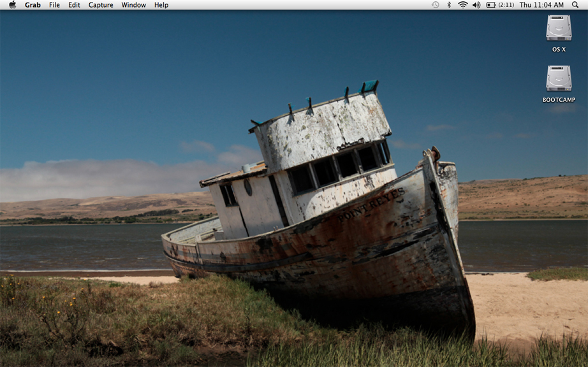588x367 pixels.
Task: Select the OS X drive icon
Action: [x=559, y=27]
